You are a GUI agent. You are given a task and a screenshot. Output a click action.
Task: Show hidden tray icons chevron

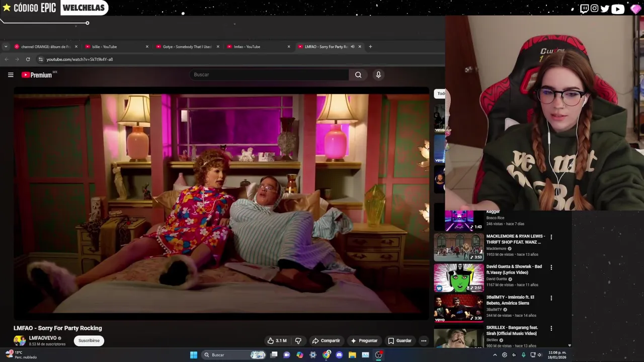pyautogui.click(x=495, y=355)
